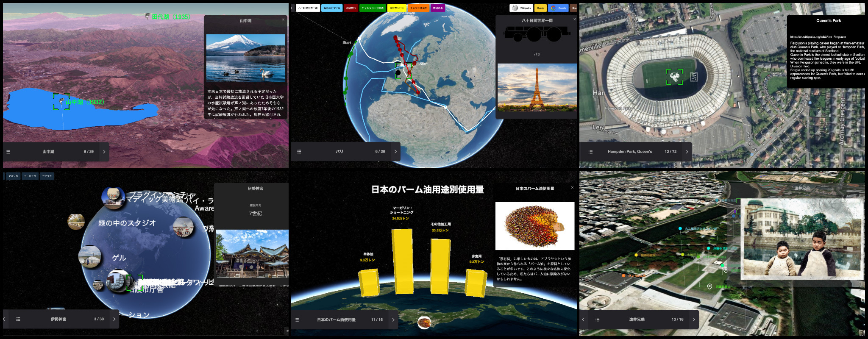
Task: Go to next slide after 山中湖
Action: click(x=104, y=152)
